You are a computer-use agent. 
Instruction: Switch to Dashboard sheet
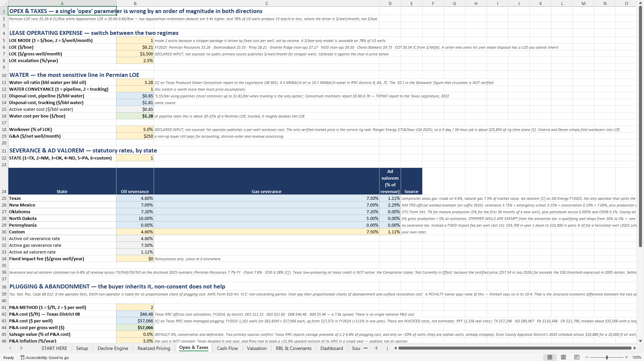332,348
